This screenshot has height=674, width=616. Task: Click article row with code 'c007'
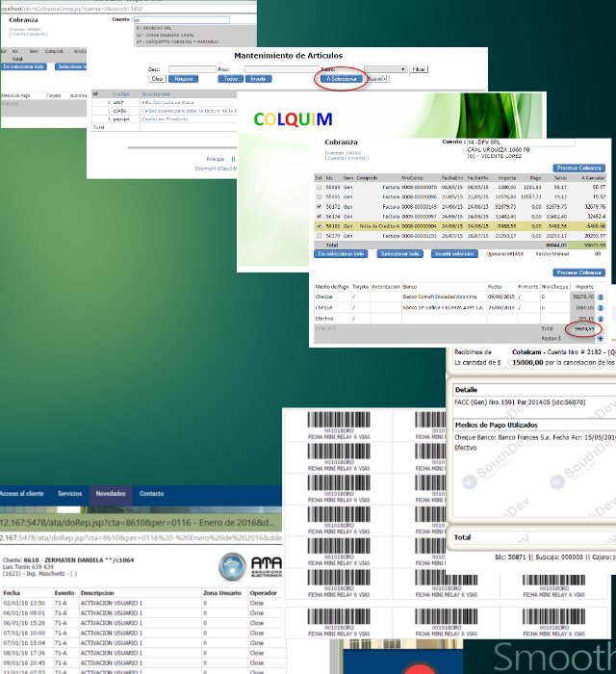point(164,103)
